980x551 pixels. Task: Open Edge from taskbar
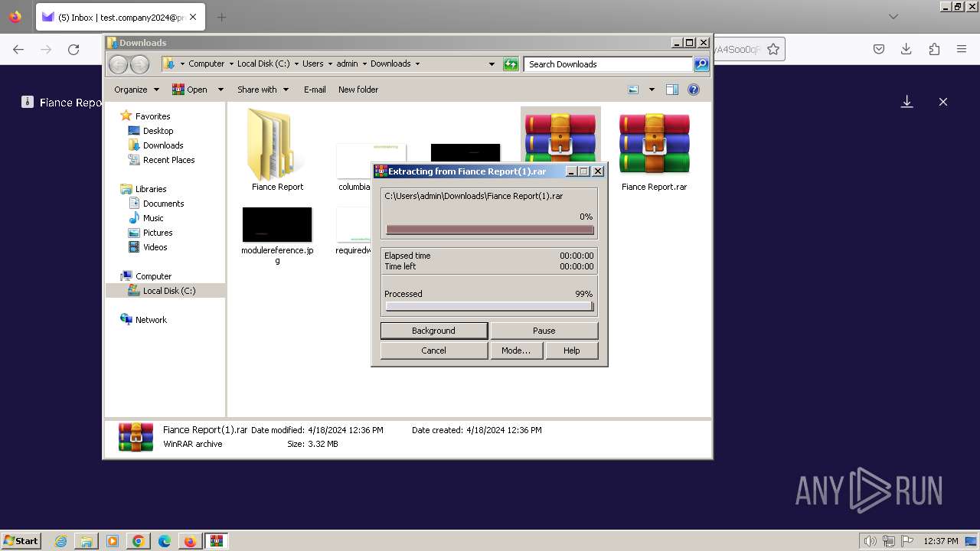(165, 541)
